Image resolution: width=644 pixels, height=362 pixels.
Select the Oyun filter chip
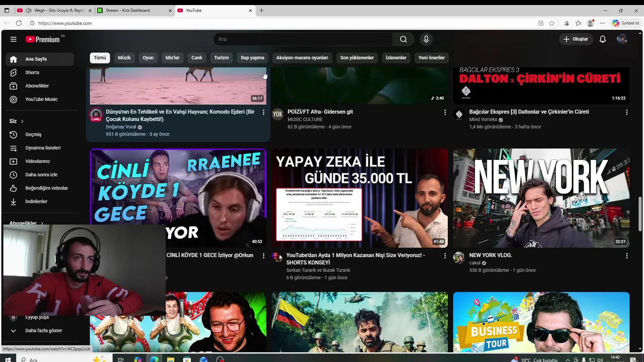tap(148, 58)
